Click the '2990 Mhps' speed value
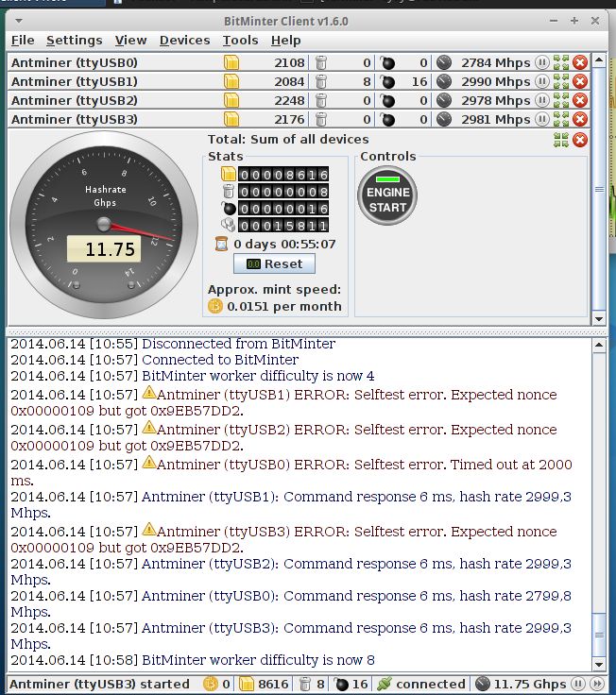This screenshot has width=616, height=695. click(x=496, y=81)
